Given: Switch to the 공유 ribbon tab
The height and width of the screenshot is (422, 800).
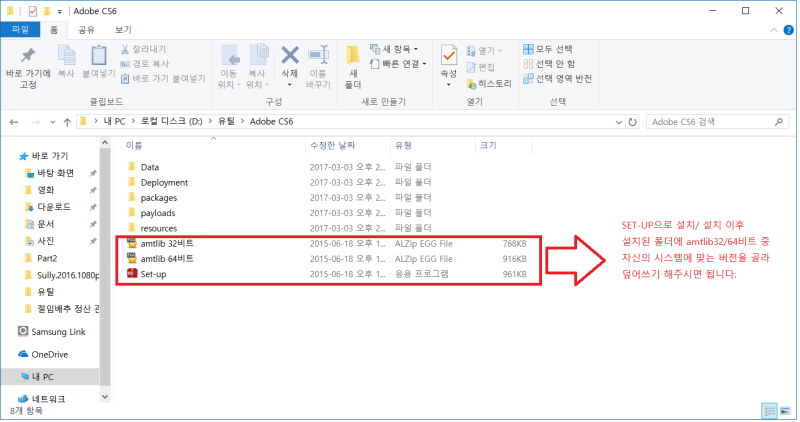Looking at the screenshot, I should tap(86, 30).
